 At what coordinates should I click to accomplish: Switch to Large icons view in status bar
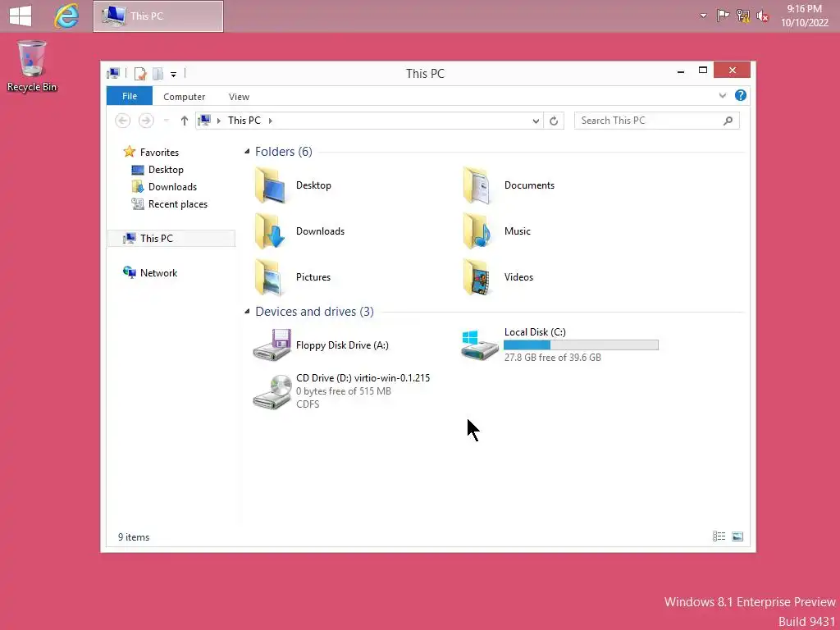coord(737,536)
